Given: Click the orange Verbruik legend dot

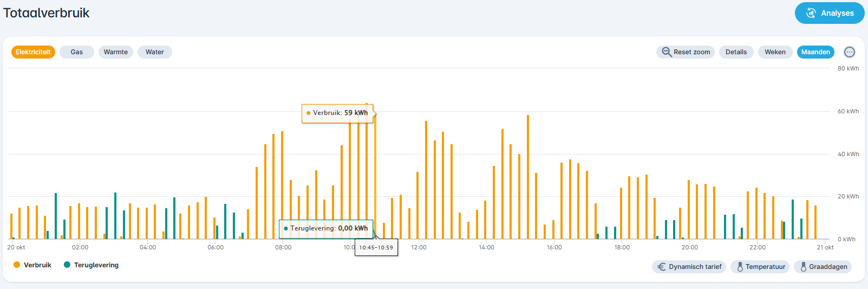Looking at the screenshot, I should [17, 265].
